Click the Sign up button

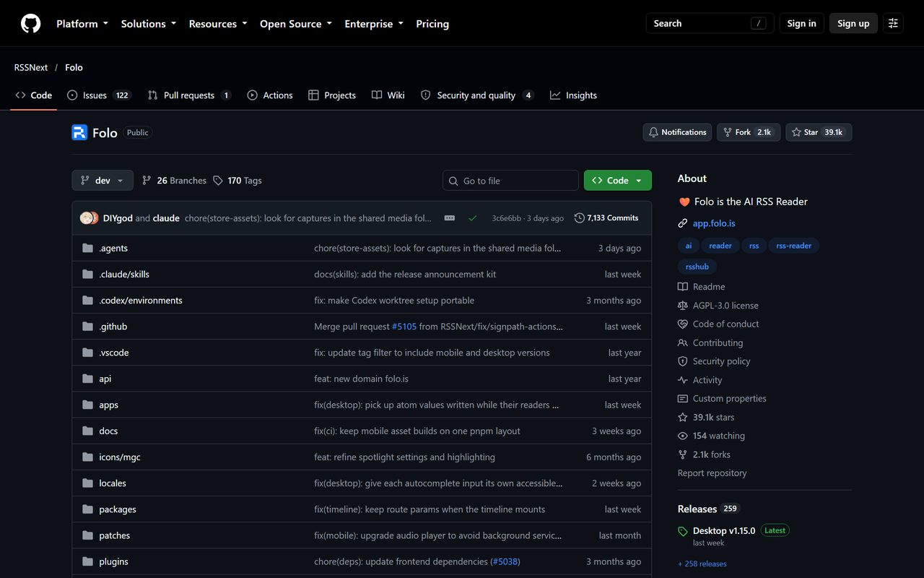(853, 23)
